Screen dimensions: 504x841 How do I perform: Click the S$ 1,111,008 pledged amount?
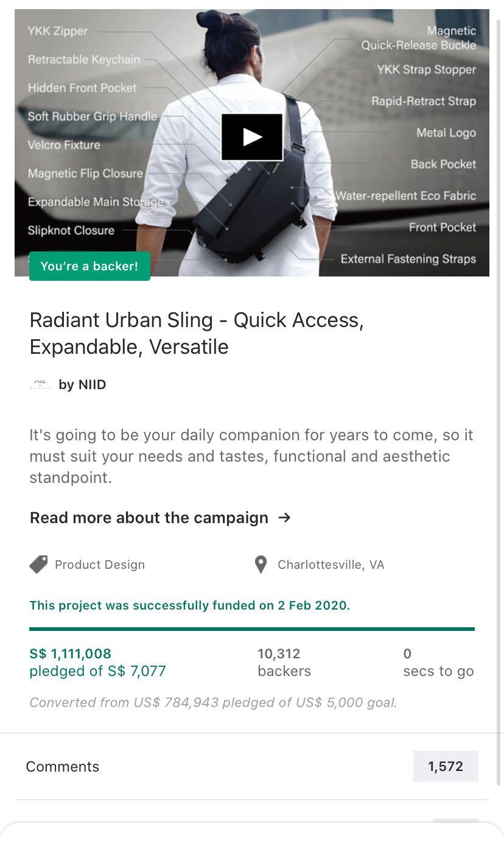71,653
